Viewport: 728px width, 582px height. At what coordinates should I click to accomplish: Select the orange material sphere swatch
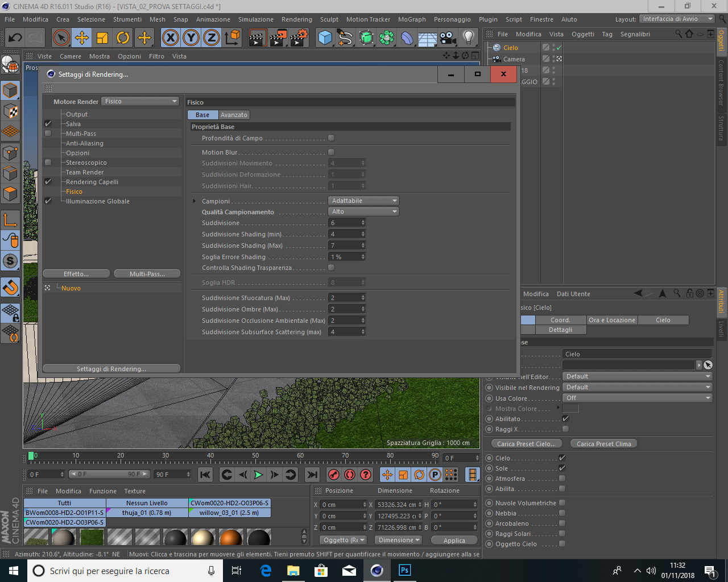tap(231, 537)
